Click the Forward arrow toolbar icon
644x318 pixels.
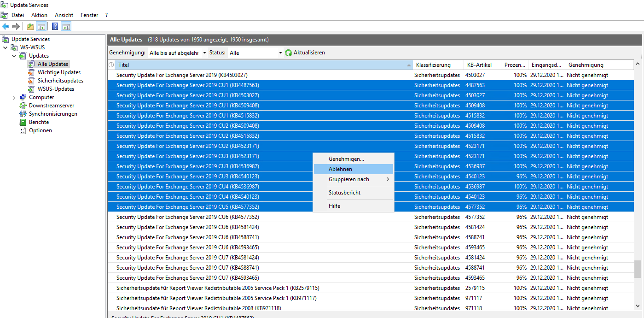[x=16, y=26]
